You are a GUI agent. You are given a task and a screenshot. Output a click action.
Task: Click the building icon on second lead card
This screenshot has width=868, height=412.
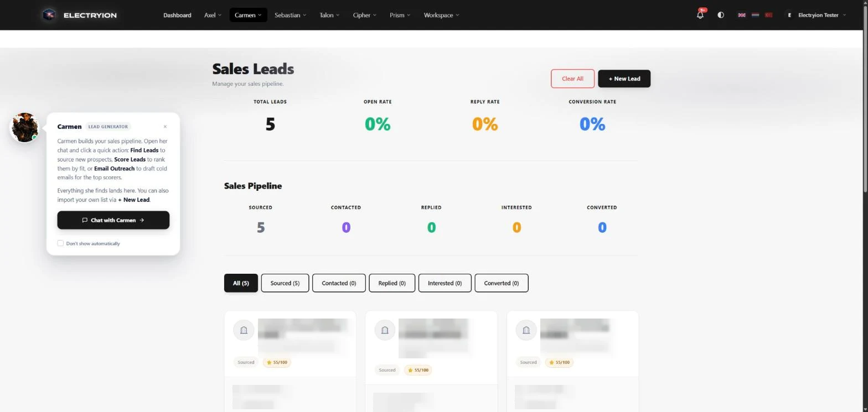point(385,330)
